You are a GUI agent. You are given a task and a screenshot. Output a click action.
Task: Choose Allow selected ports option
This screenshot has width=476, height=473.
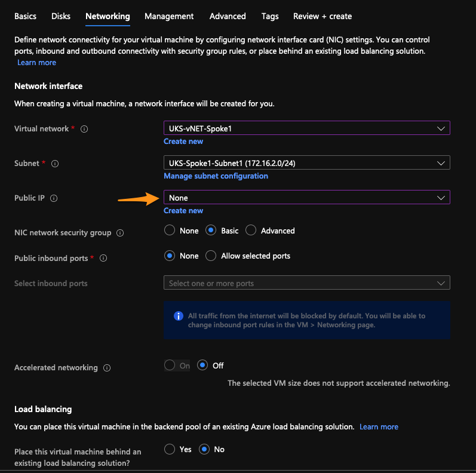[x=211, y=256]
